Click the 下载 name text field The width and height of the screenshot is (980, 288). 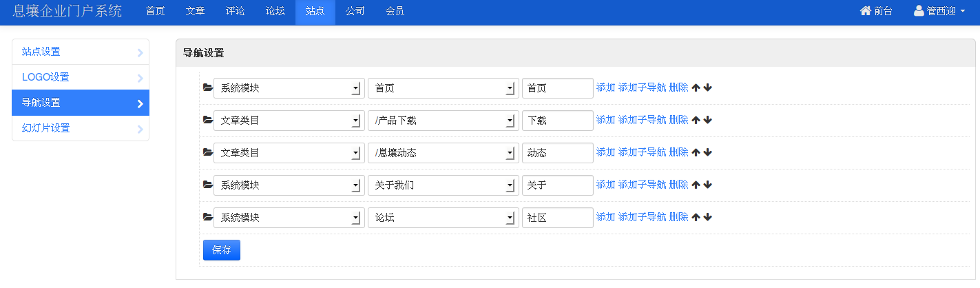click(557, 121)
